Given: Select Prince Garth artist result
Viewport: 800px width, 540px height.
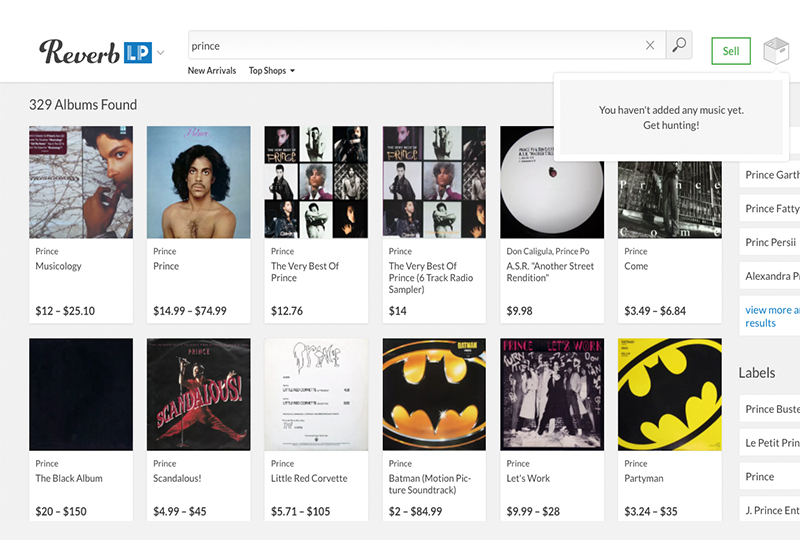Looking at the screenshot, I should [771, 175].
